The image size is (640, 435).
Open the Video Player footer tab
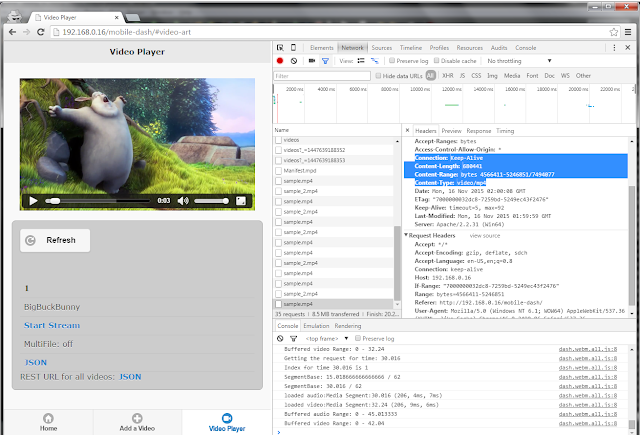227,422
